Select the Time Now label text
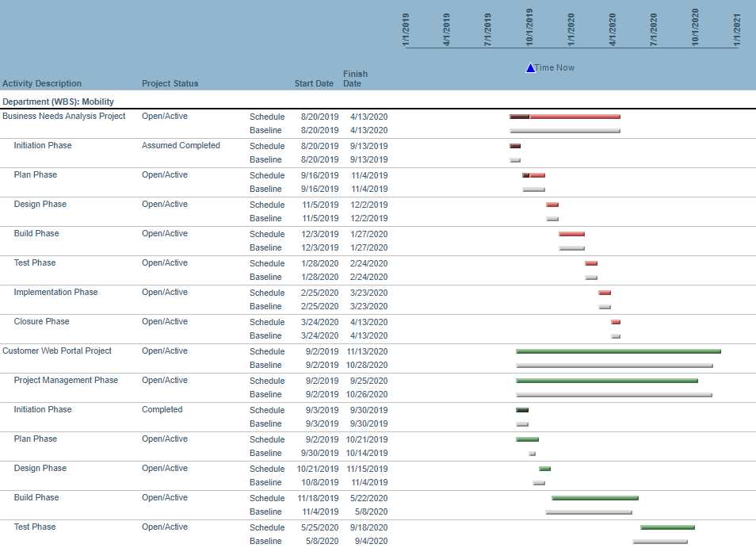This screenshot has width=756, height=548. [555, 68]
